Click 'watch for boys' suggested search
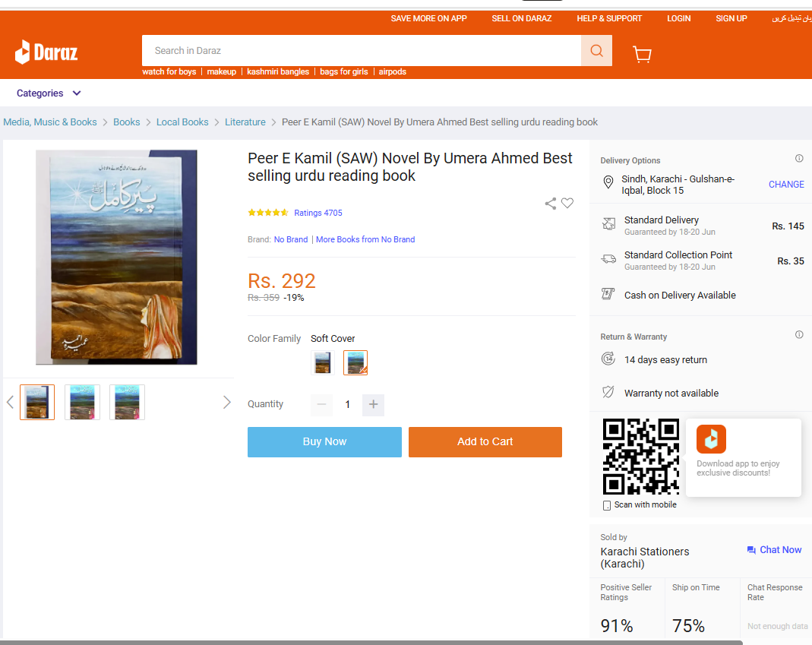This screenshot has height=645, width=812. coord(169,72)
